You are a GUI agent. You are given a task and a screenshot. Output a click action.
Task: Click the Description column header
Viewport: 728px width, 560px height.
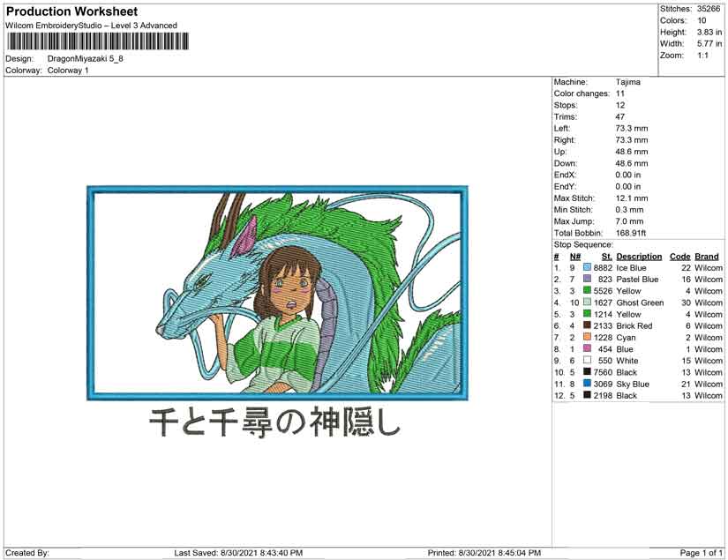[639, 257]
